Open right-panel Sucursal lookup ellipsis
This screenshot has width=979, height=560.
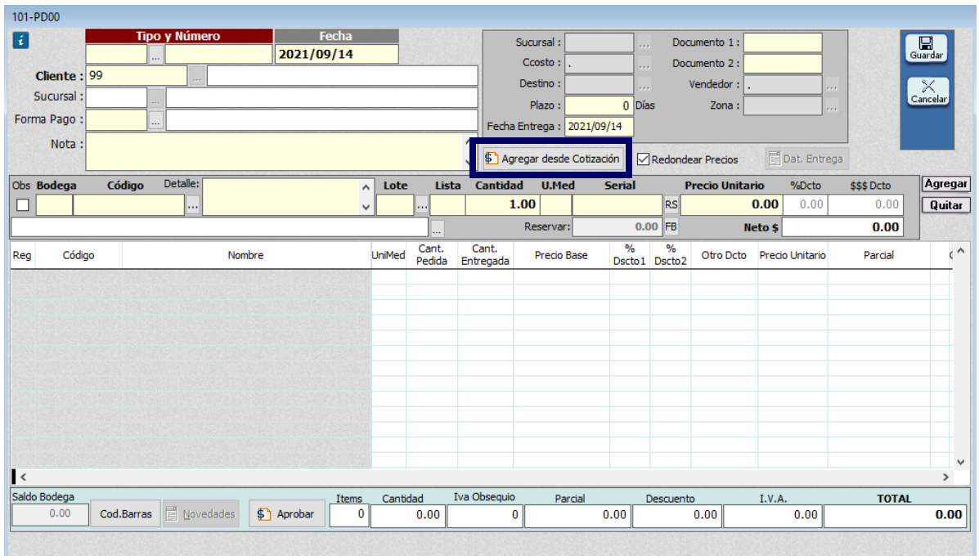(x=644, y=43)
